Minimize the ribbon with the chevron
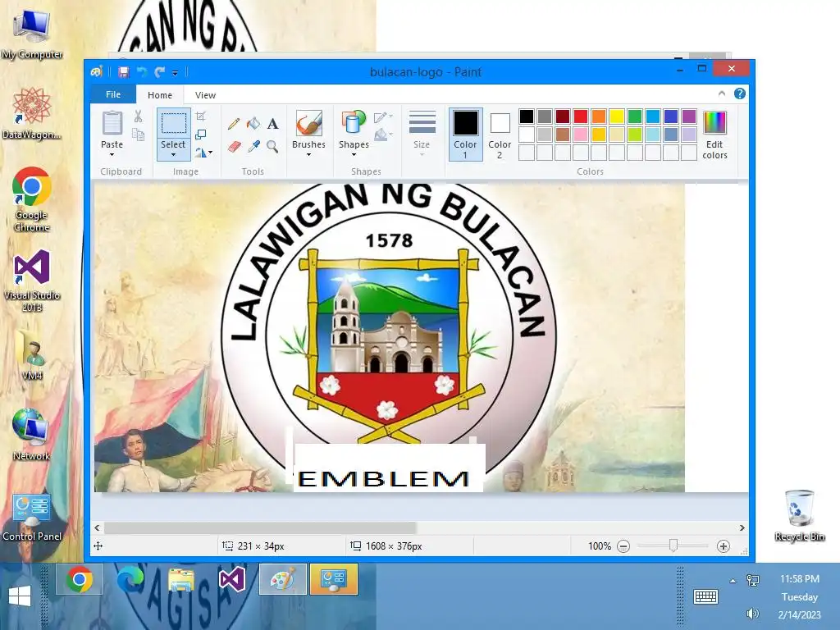 pos(722,94)
